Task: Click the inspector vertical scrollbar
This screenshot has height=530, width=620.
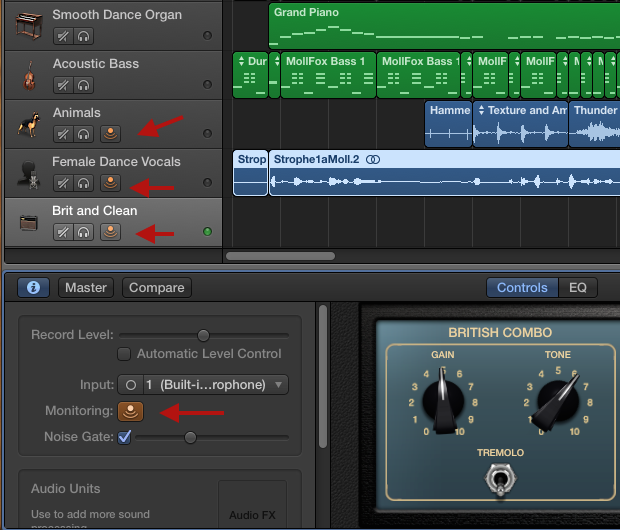Action: (323, 376)
